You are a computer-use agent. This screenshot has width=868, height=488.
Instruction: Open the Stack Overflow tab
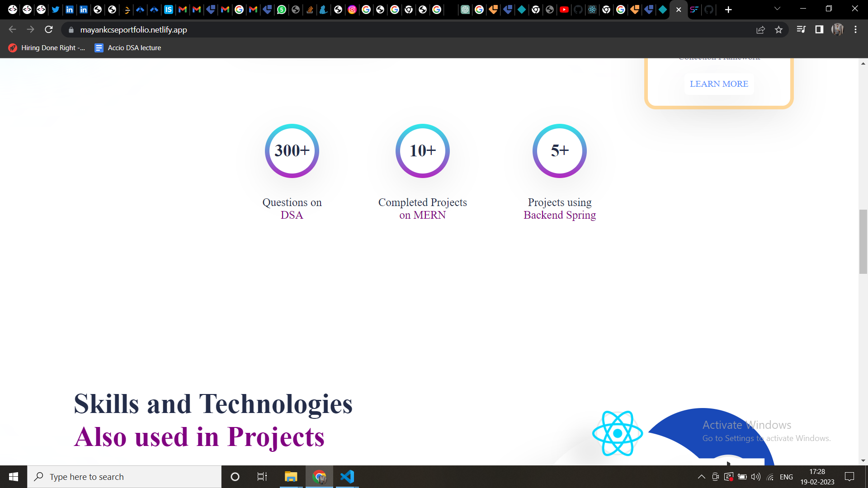pos(310,9)
